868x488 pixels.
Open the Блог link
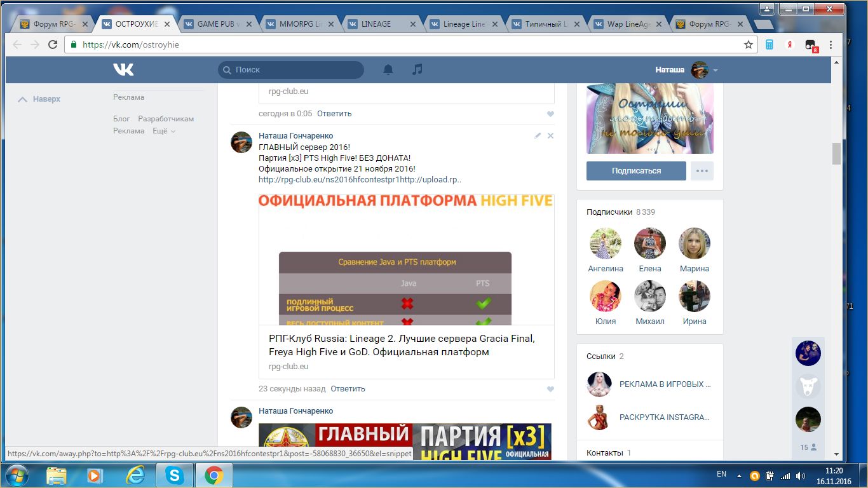click(x=121, y=119)
